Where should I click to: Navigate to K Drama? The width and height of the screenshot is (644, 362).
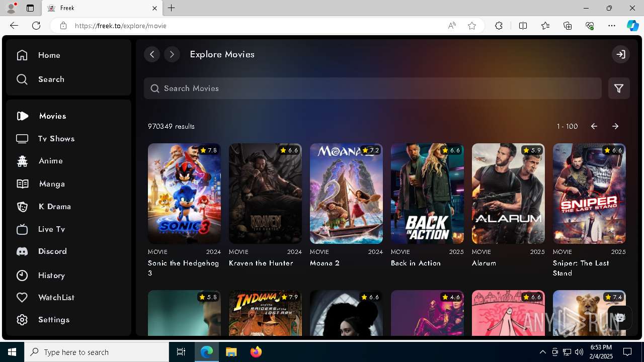[x=43, y=207]
